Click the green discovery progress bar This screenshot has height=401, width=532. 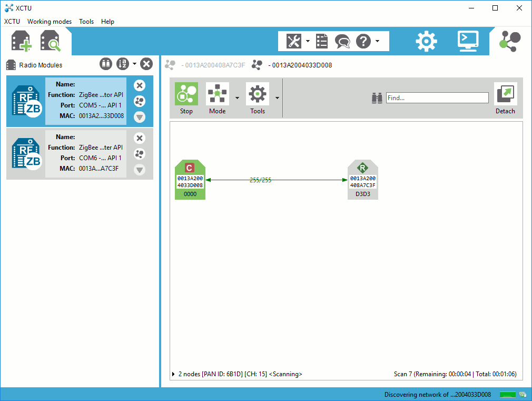508,395
